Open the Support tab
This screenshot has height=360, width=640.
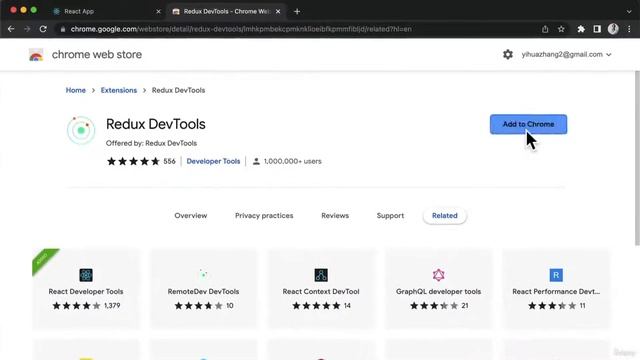pos(390,216)
